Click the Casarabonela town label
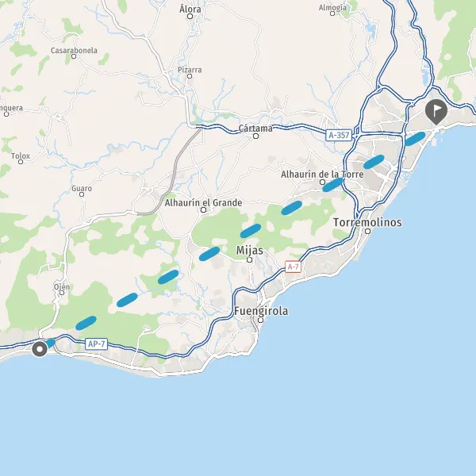Viewport: 476px width, 476px height. click(74, 51)
